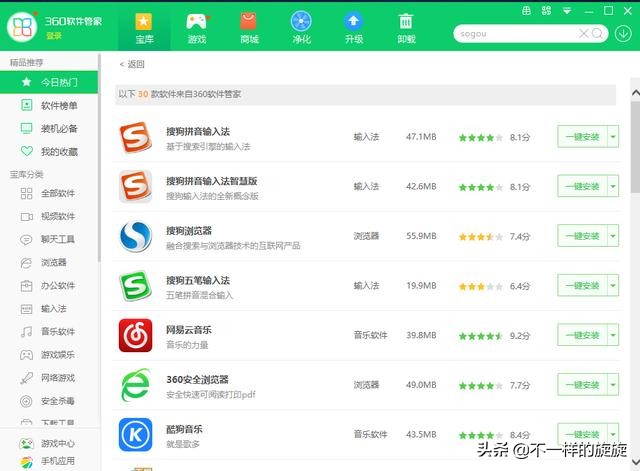
Task: Click the star rating of 网易云音乐
Action: tap(480, 336)
